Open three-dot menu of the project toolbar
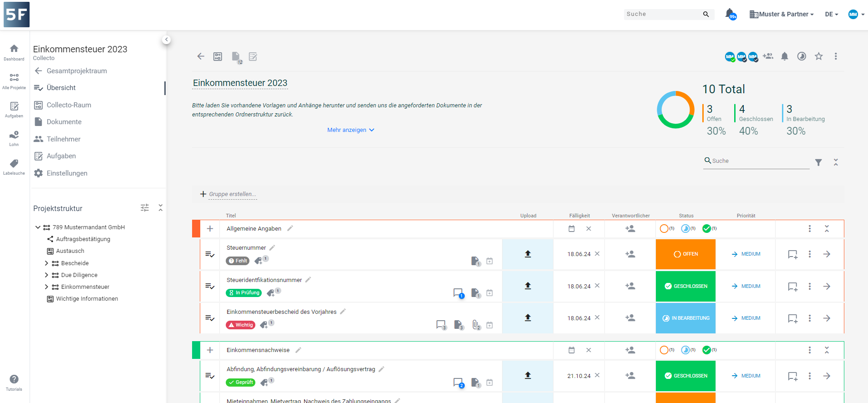Image resolution: width=868 pixels, height=403 pixels. 835,56
